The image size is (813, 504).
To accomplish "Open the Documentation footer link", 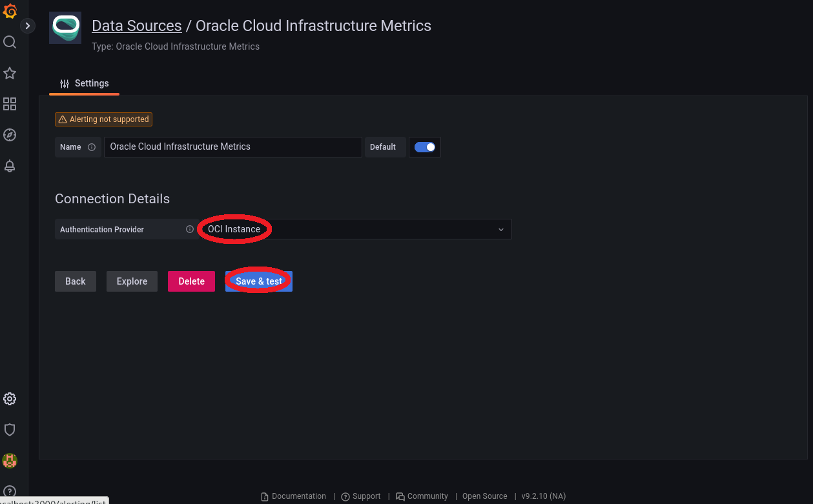I will [294, 496].
